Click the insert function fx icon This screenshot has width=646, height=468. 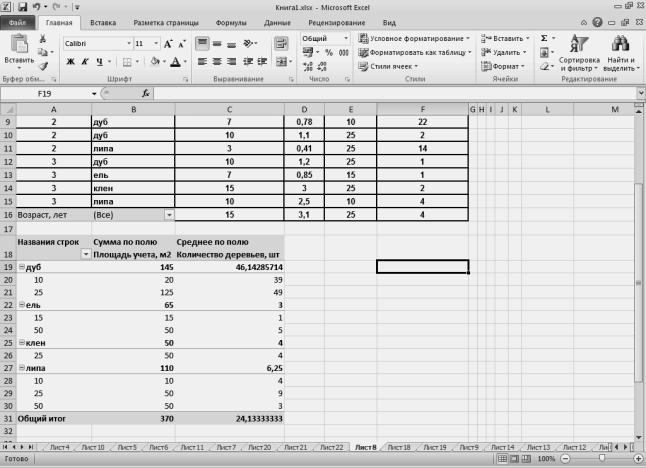146,94
